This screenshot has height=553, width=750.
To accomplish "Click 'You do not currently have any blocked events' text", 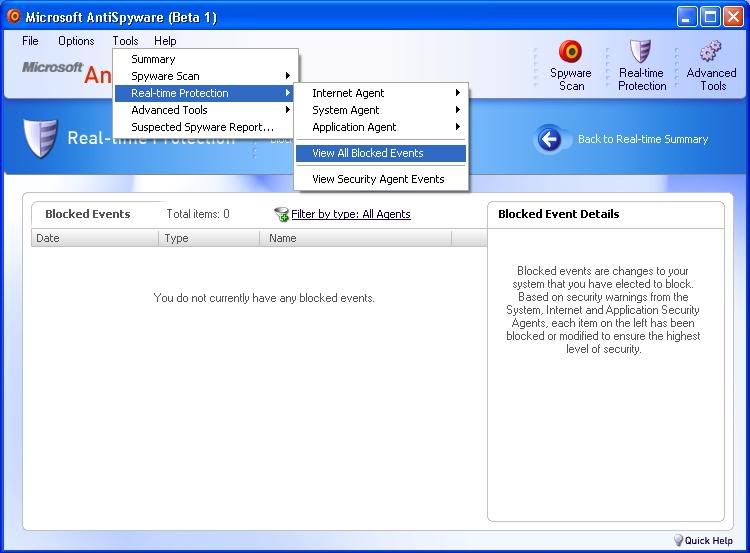I will click(264, 298).
